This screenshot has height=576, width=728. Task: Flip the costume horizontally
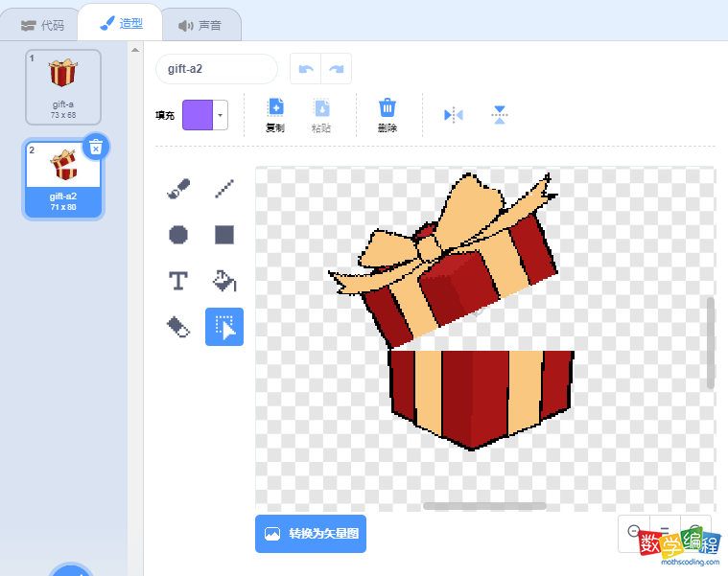[454, 115]
